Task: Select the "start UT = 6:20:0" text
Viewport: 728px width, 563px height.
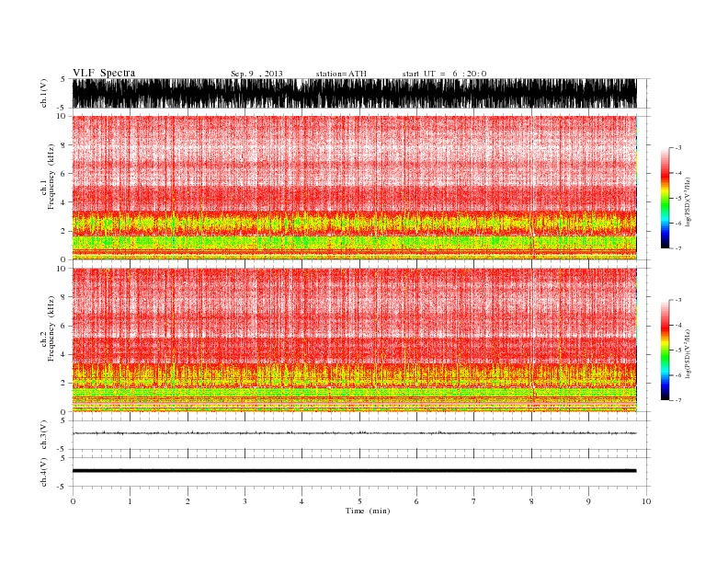Action: 444,74
